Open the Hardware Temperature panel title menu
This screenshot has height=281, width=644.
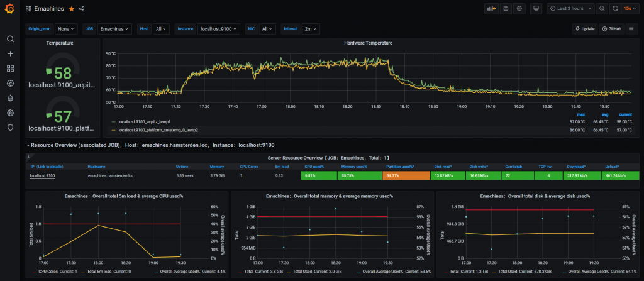coord(368,43)
